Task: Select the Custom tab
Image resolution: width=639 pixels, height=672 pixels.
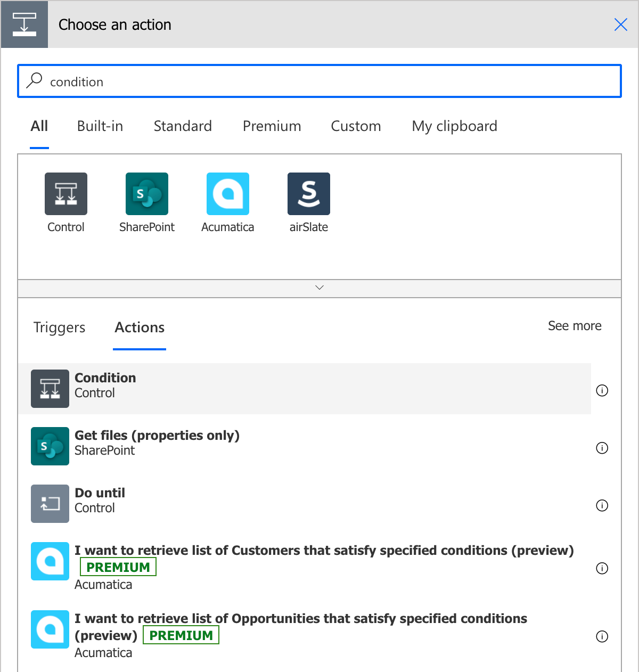Action: point(356,126)
